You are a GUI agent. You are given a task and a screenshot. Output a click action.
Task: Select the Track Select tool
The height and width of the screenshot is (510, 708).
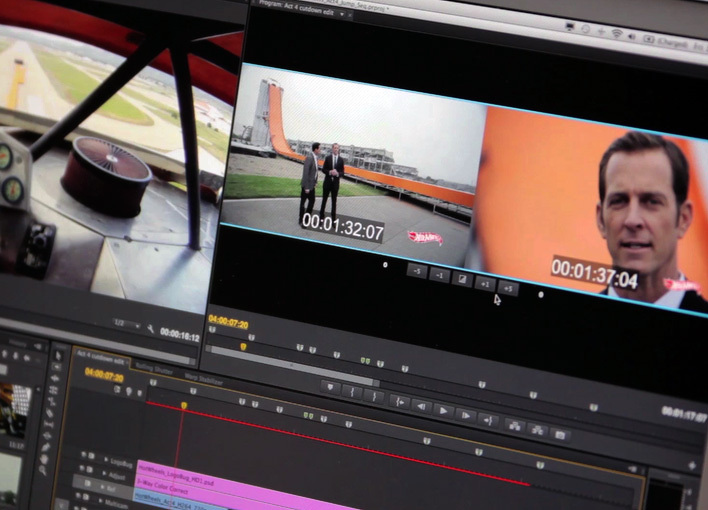(56, 367)
